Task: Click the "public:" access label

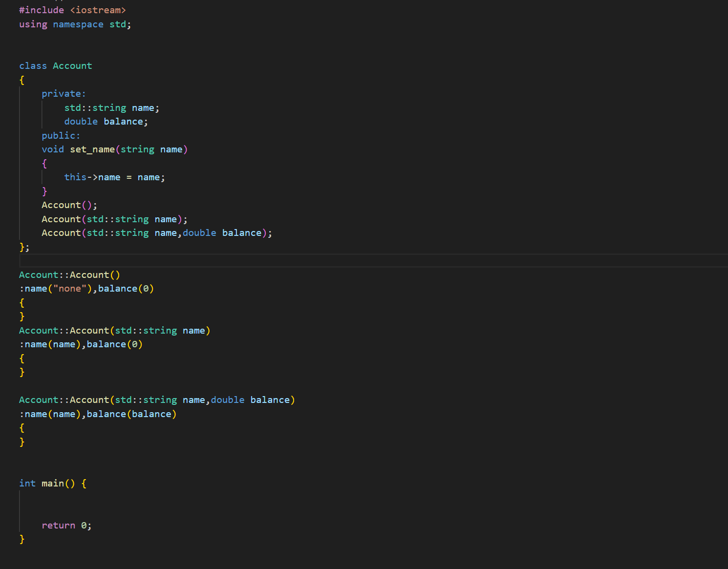Action: [x=61, y=136]
